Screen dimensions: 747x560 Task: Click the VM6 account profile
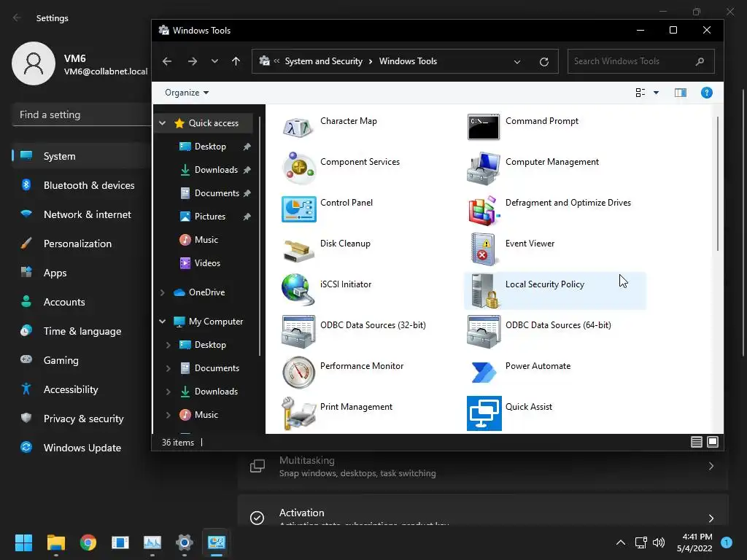point(80,64)
